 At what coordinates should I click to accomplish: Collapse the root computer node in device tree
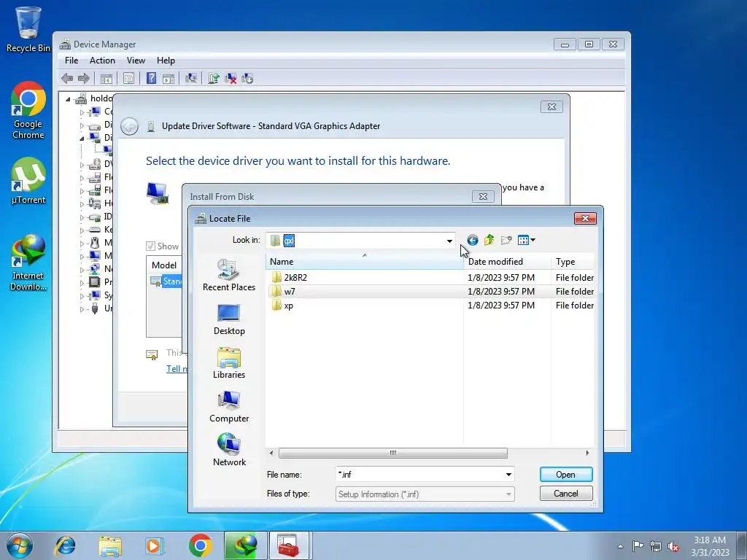(x=68, y=99)
